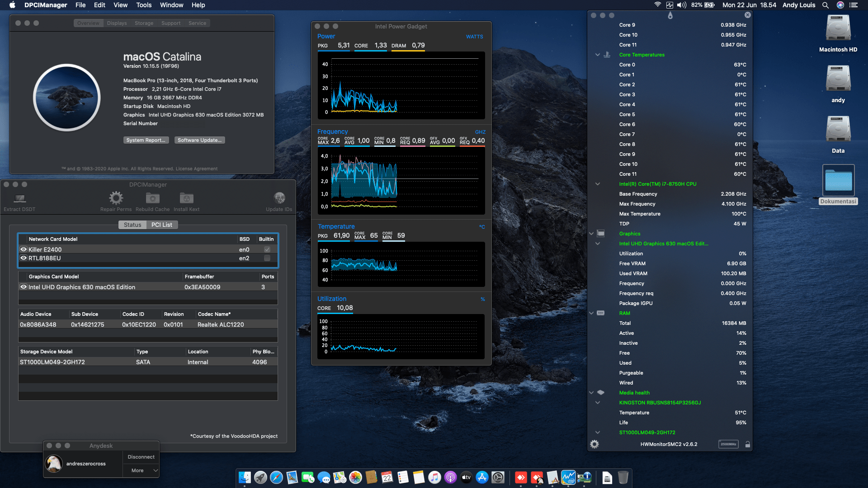Open App Store from the Dock
The image size is (868, 488).
pos(482,477)
